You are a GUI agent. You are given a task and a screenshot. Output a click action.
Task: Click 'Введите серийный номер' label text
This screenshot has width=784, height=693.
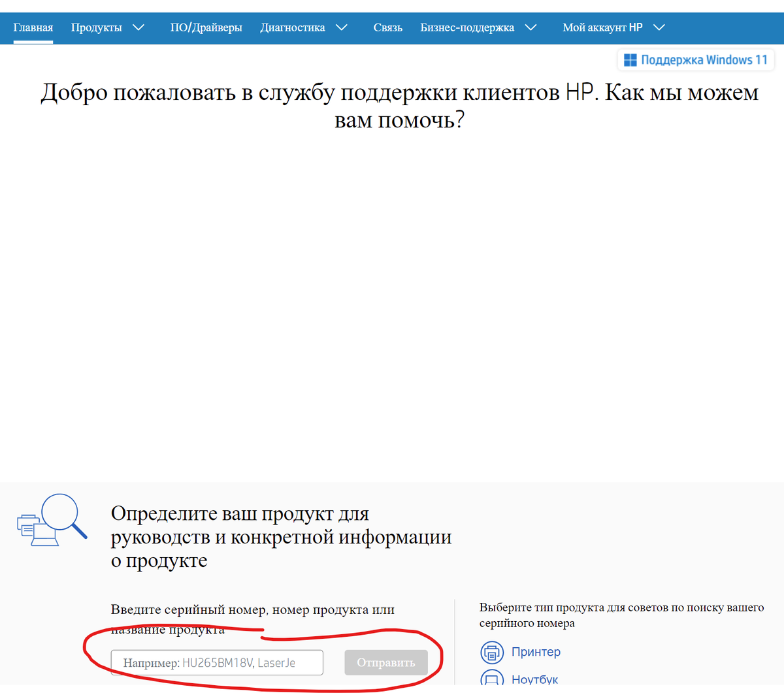click(253, 619)
